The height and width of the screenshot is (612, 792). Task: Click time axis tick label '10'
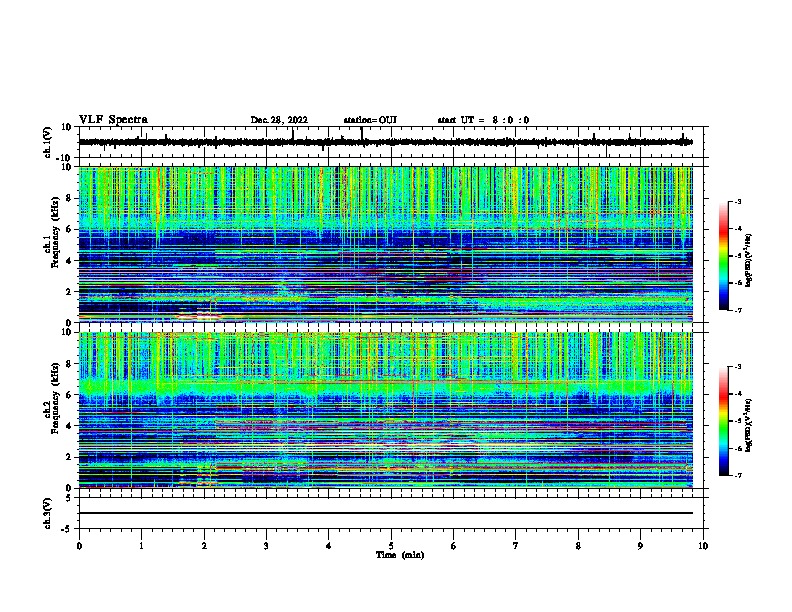click(703, 546)
